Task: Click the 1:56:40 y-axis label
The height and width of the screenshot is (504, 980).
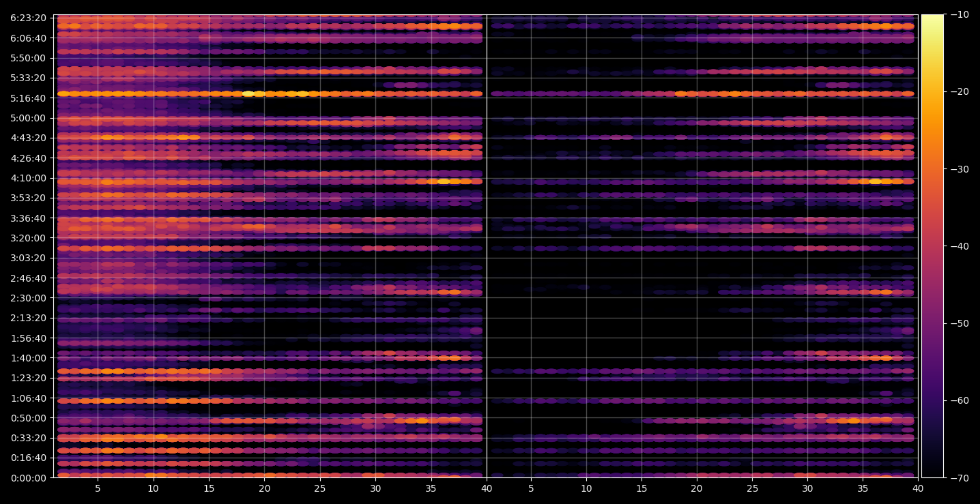Action: 28,338
